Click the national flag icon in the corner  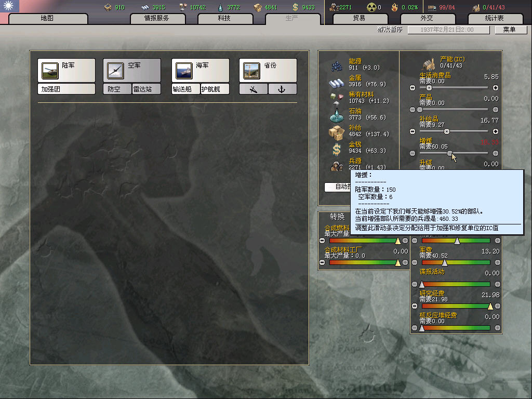(x=9, y=6)
